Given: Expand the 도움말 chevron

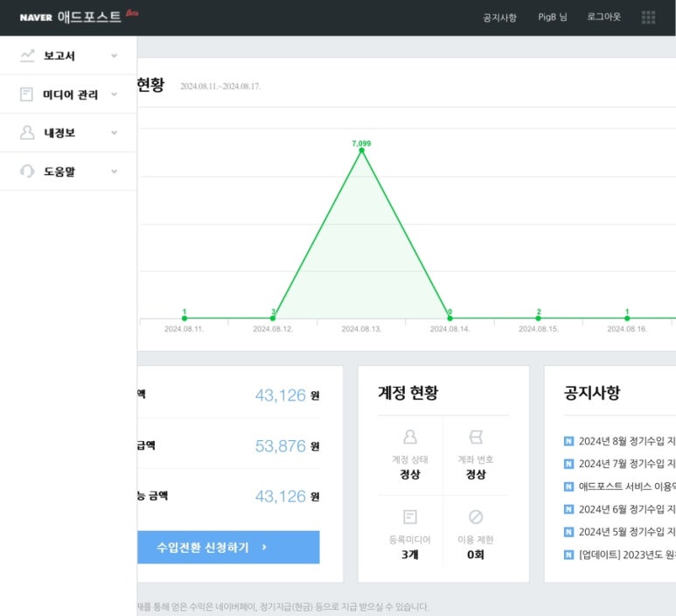Looking at the screenshot, I should pos(114,171).
